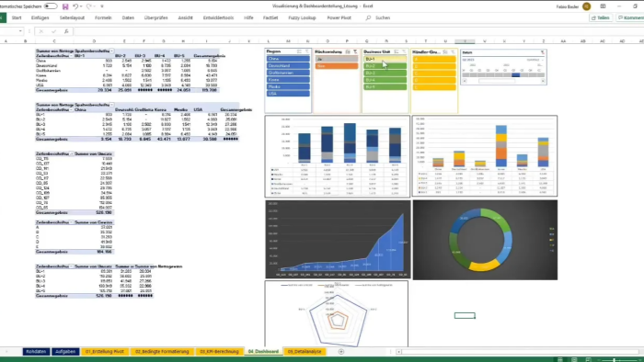Click the cancel X icon in formula bar
The width and height of the screenshot is (644, 362).
[41, 31]
